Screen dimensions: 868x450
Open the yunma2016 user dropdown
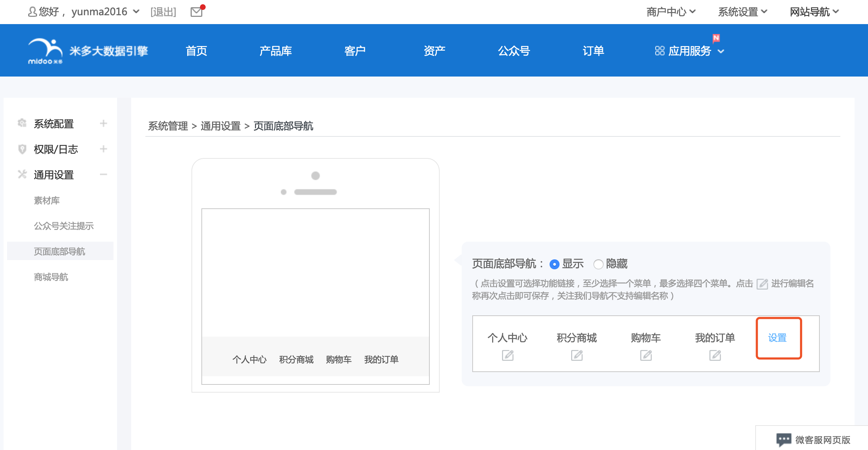(x=136, y=12)
